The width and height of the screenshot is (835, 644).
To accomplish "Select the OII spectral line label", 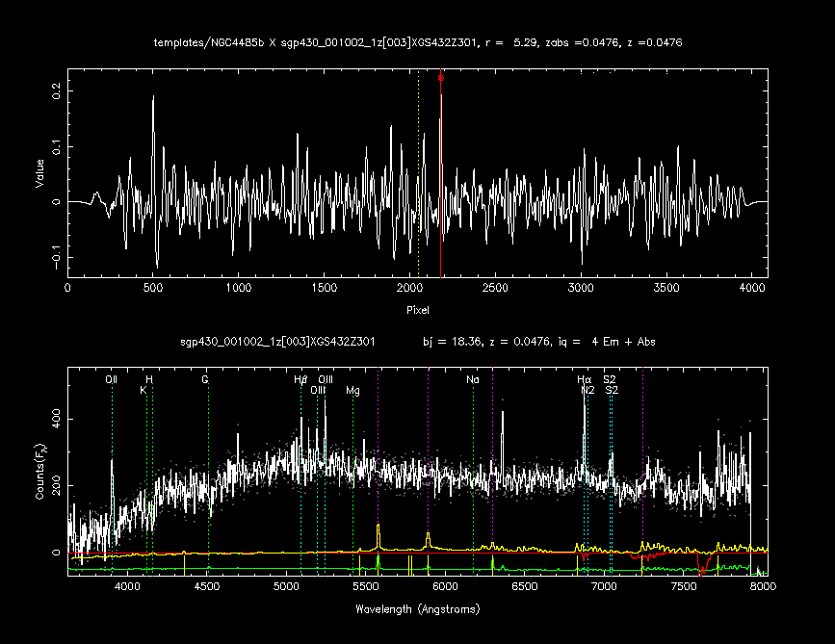I will pos(112,379).
